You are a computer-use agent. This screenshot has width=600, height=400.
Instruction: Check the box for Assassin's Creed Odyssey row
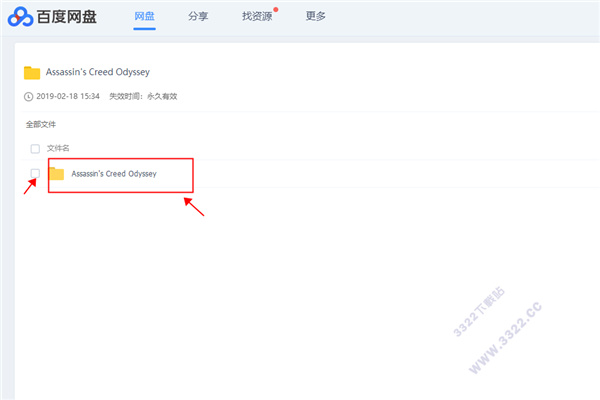(x=35, y=173)
